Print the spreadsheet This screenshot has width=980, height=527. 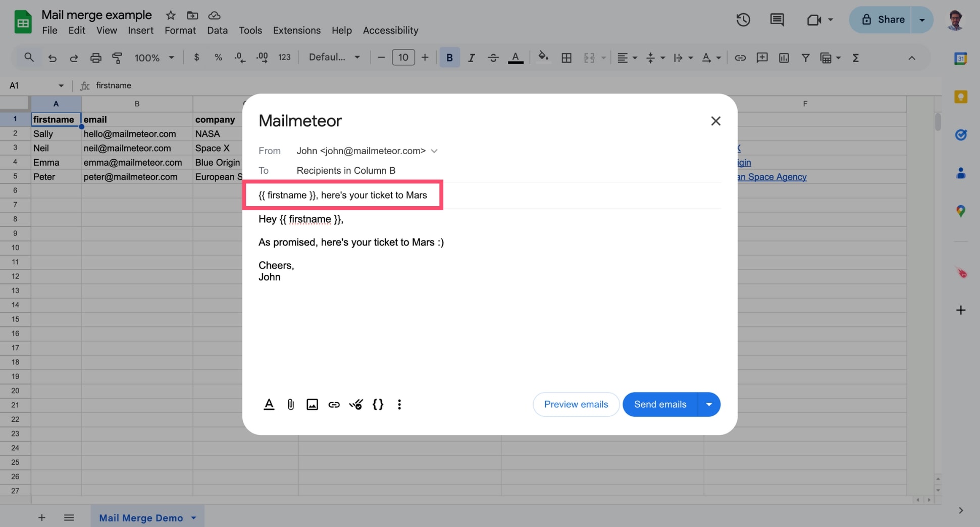pos(95,58)
